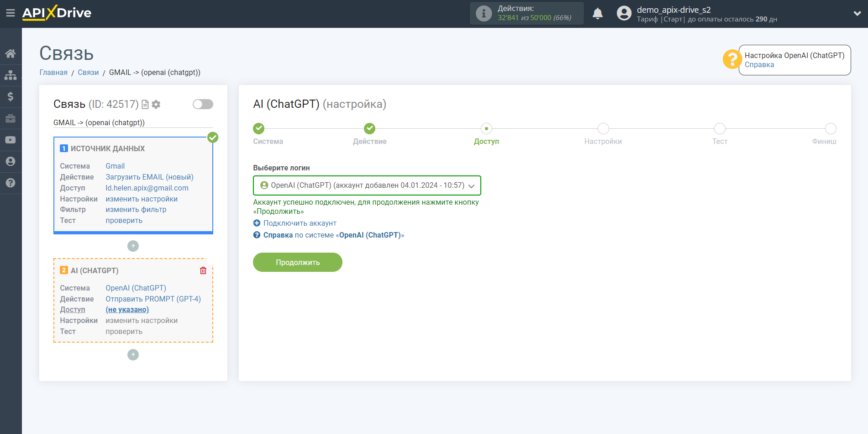Add a step after the data source

click(133, 246)
